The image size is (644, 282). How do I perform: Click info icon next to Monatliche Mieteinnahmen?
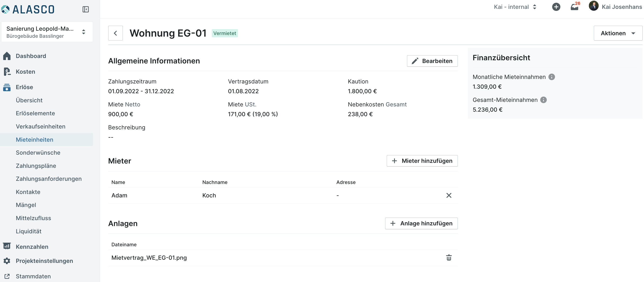(x=551, y=77)
